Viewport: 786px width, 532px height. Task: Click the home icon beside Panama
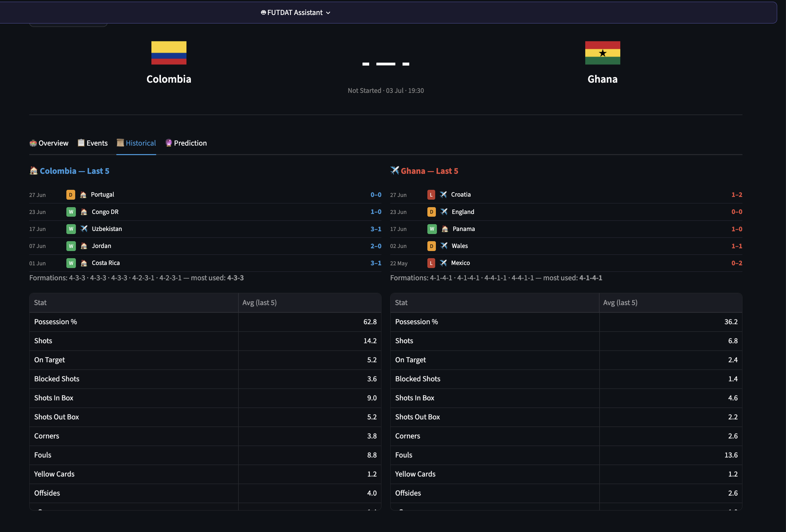[445, 229]
